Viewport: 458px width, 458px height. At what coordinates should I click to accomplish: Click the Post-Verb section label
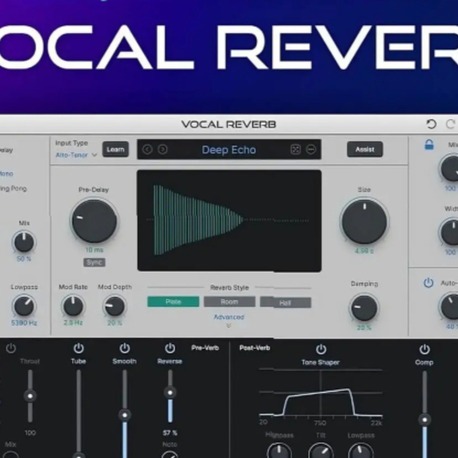(255, 348)
